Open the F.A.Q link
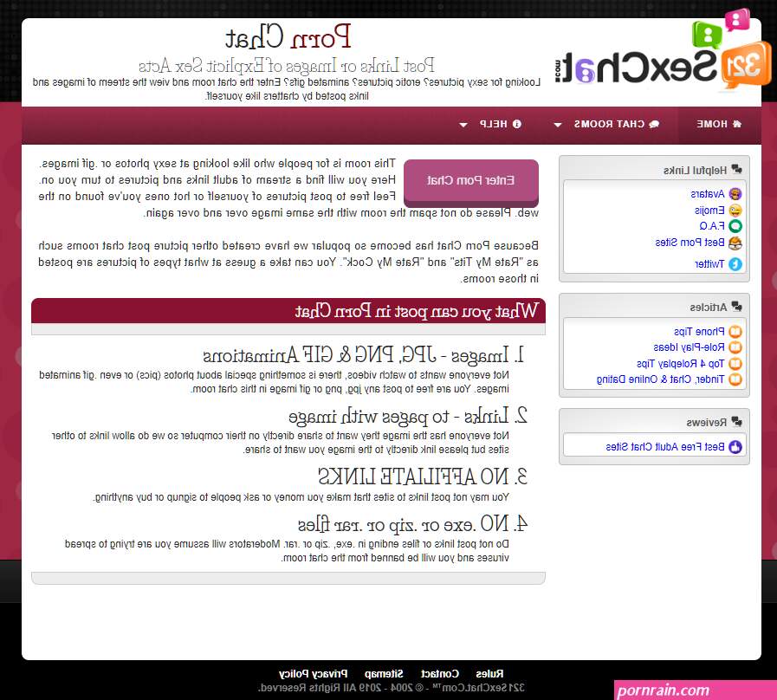This screenshot has height=700, width=777. pos(712,226)
